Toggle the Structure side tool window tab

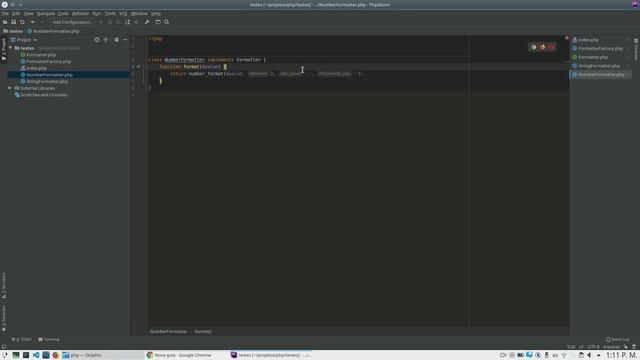coord(4,285)
